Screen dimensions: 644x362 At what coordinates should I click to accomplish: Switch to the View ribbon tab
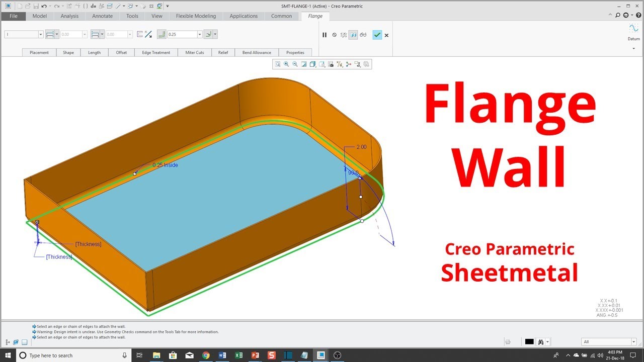pyautogui.click(x=157, y=16)
